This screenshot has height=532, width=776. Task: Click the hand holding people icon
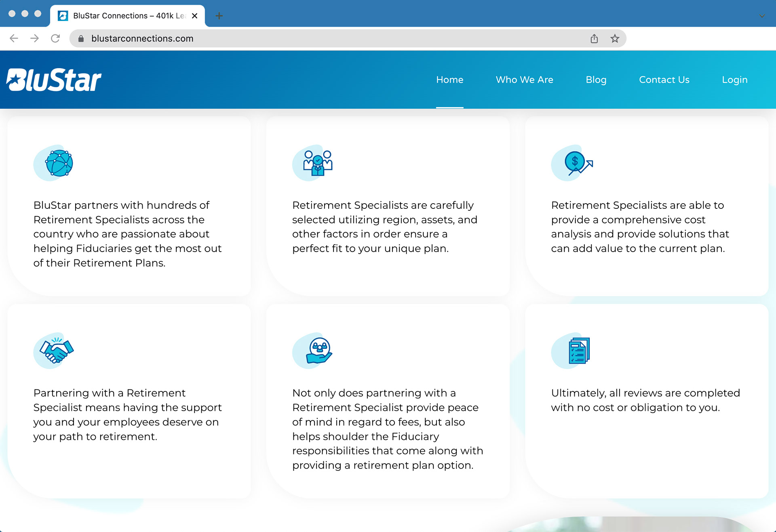pyautogui.click(x=319, y=351)
